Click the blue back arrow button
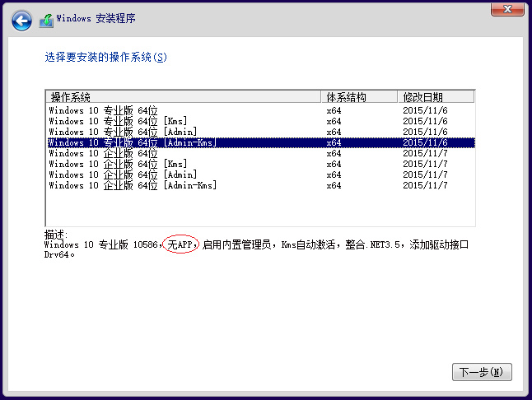532x400 pixels. pyautogui.click(x=21, y=21)
